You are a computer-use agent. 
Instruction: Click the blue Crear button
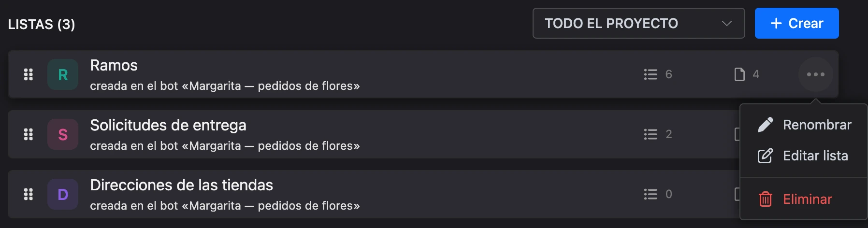[x=796, y=23]
